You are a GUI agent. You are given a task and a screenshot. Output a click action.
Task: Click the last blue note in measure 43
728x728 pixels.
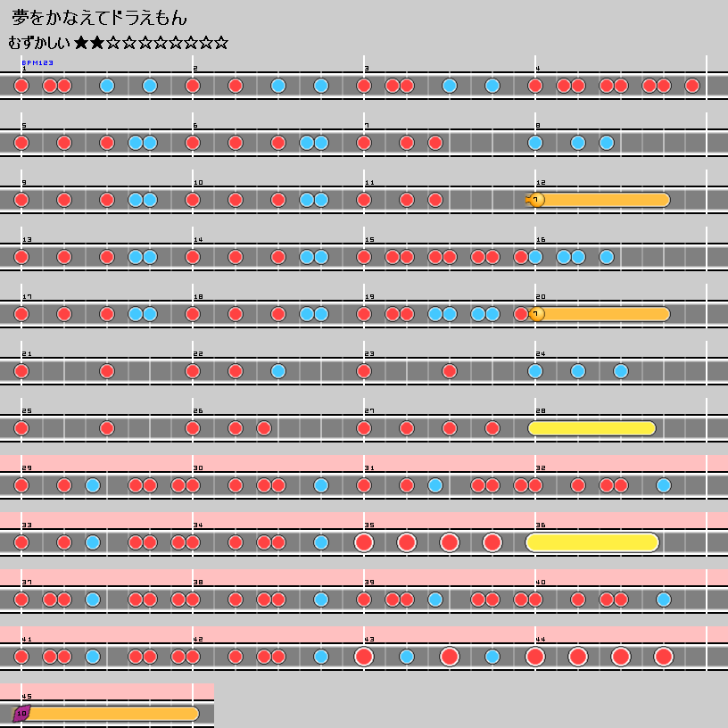click(492, 657)
